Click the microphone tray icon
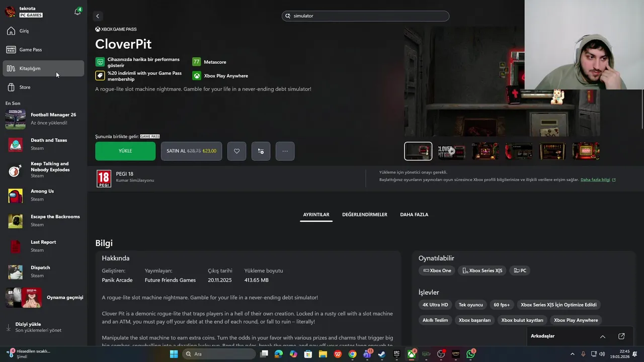This screenshot has width=644, height=362. 583,354
